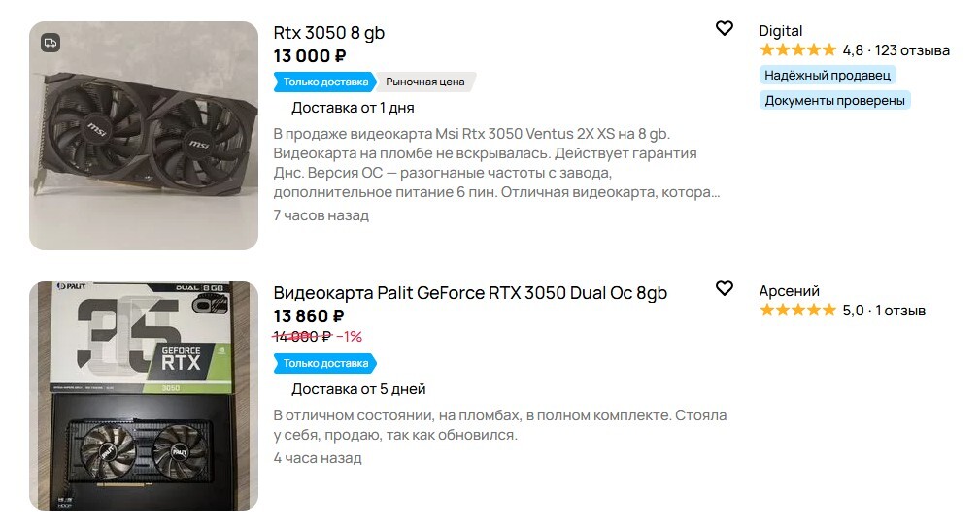Viewport: 980px width, 527px height.
Task: View Арсений's 1 отзыв review
Action: pos(899,311)
